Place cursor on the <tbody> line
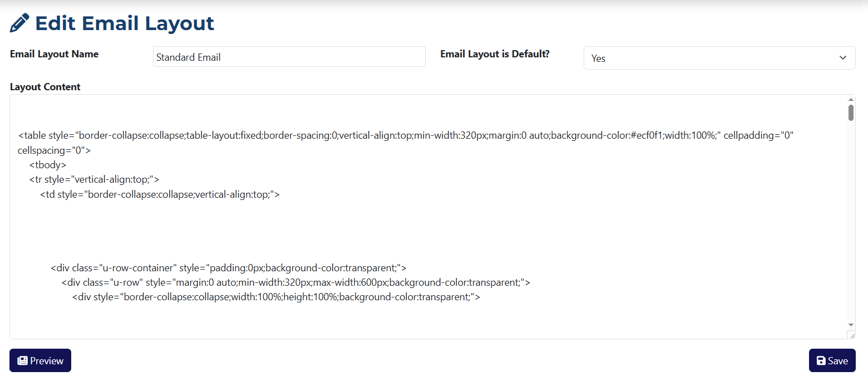The width and height of the screenshot is (868, 381). [48, 165]
